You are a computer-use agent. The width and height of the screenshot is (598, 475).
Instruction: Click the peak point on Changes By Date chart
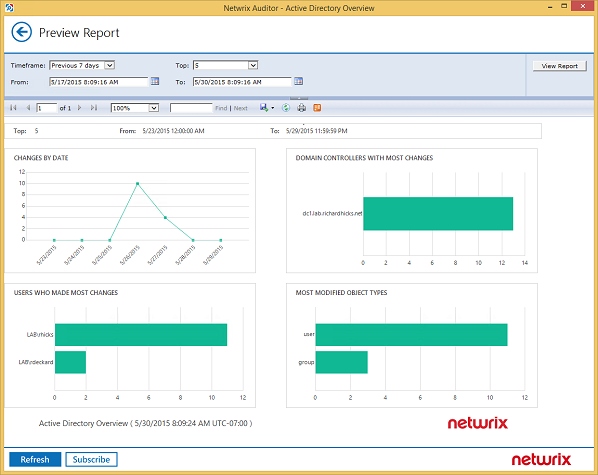pyautogui.click(x=138, y=184)
